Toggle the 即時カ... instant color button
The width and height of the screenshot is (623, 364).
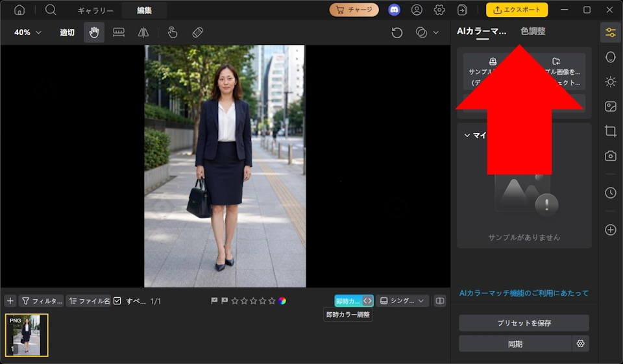354,301
